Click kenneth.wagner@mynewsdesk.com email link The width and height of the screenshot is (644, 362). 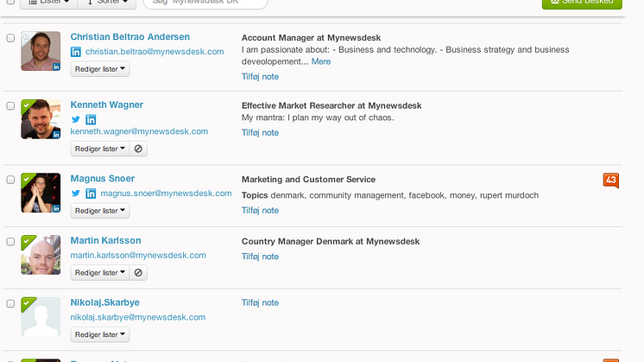[139, 131]
